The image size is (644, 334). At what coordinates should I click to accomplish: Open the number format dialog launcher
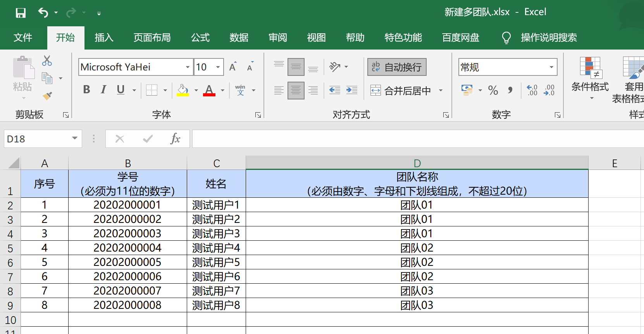coord(558,115)
